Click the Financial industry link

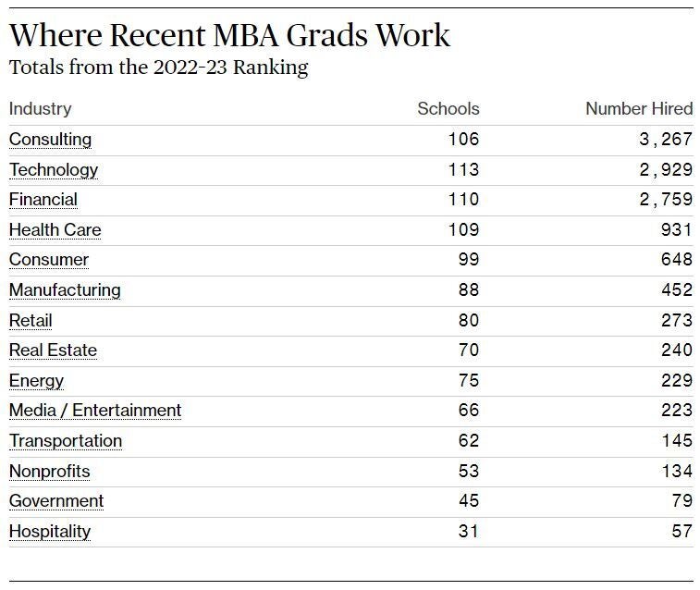point(43,200)
